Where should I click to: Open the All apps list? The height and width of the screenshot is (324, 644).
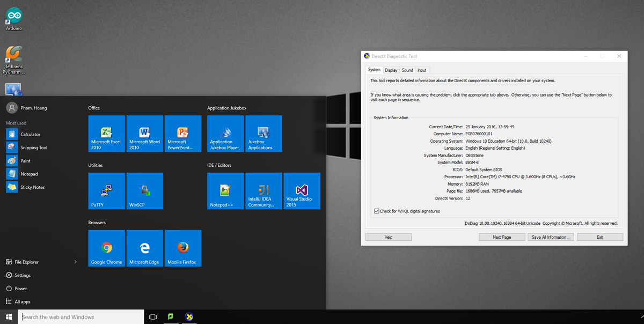(x=22, y=302)
